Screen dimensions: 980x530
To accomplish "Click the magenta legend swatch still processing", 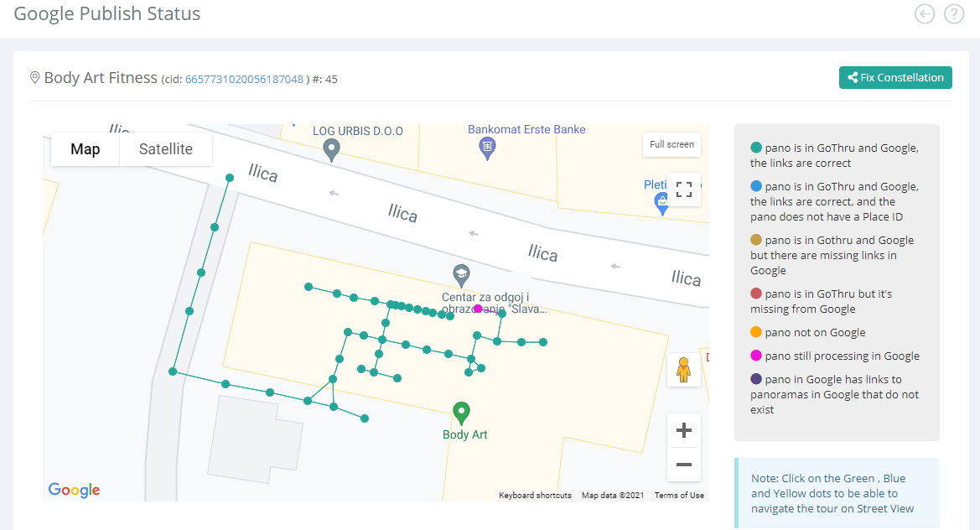I will pyautogui.click(x=755, y=356).
